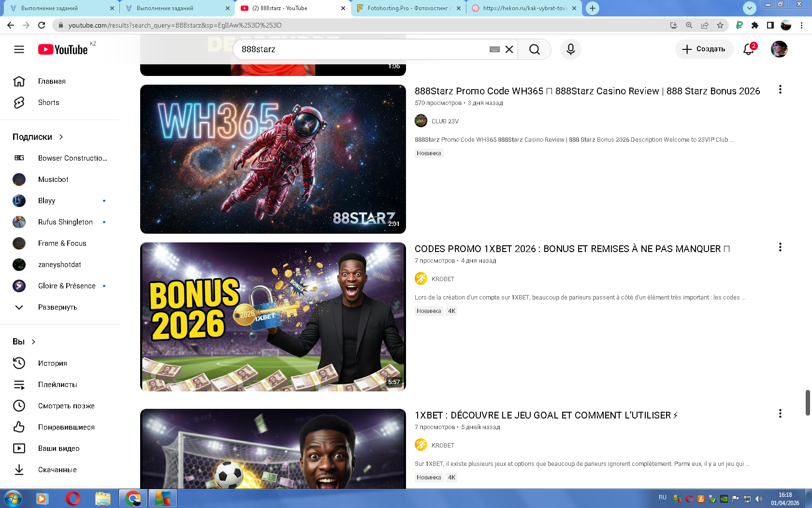Open the CLUB 23V channel link

pos(445,121)
